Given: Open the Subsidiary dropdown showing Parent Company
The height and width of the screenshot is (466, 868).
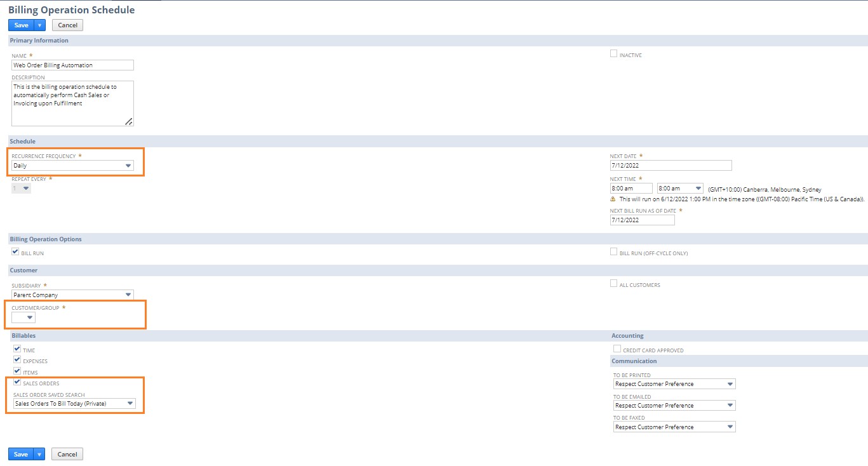Looking at the screenshot, I should coord(129,295).
